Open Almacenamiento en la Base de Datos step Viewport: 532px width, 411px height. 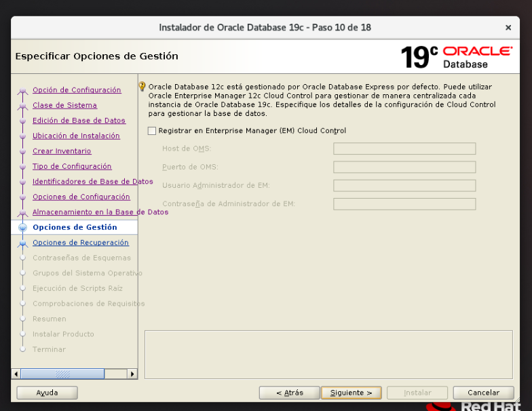(x=100, y=212)
